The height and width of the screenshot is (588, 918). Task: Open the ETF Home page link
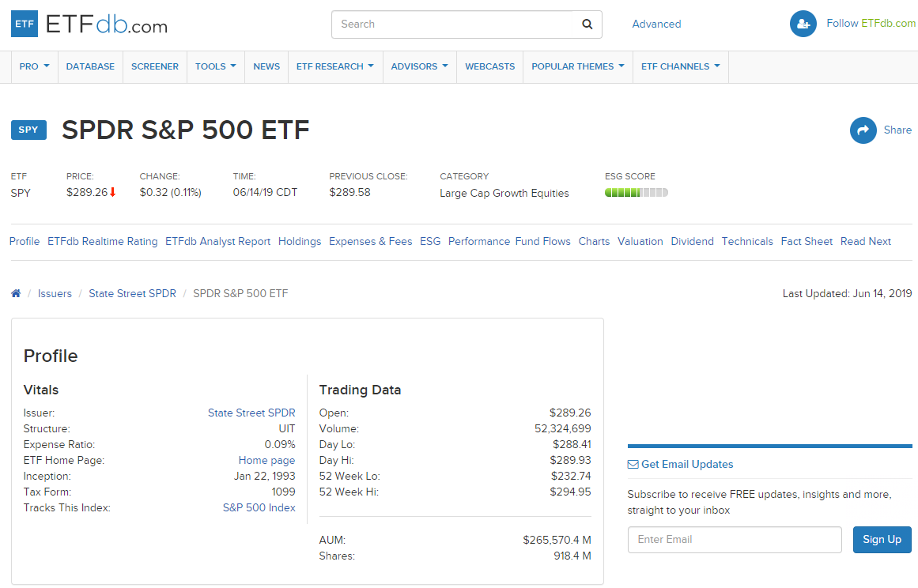tap(267, 461)
